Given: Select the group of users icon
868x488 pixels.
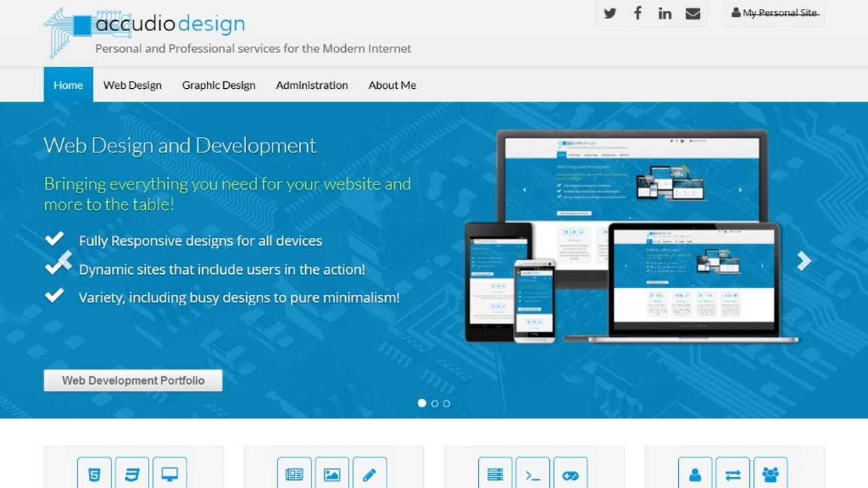Looking at the screenshot, I should click(x=770, y=473).
